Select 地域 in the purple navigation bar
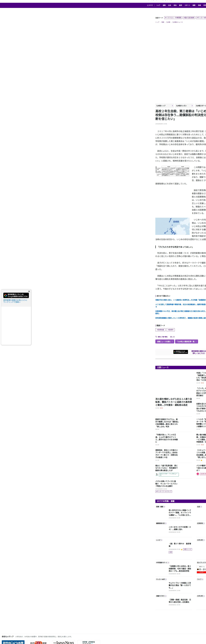This screenshot has height=644, width=206. [x=199, y=5]
